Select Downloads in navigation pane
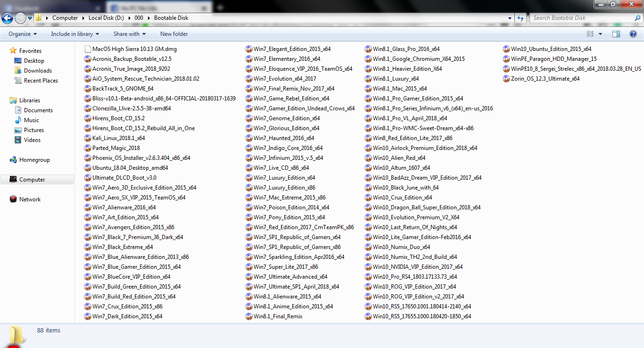Image resolution: width=644 pixels, height=348 pixels. [x=38, y=71]
